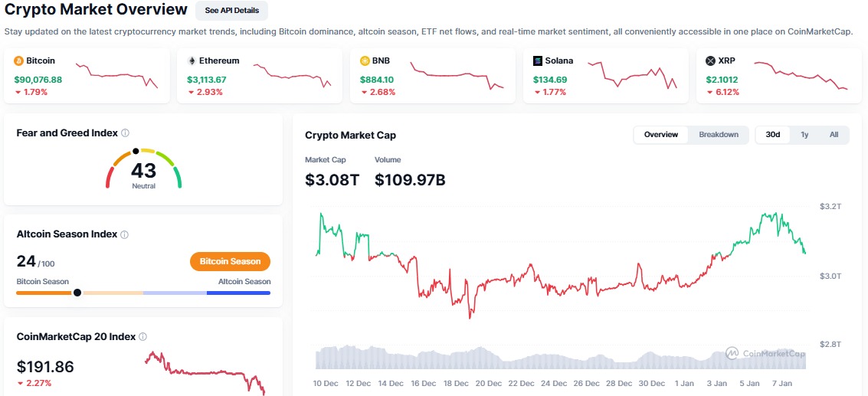Click the CoinMarketCap 20 Index value
This screenshot has height=396, width=868.
tap(45, 367)
